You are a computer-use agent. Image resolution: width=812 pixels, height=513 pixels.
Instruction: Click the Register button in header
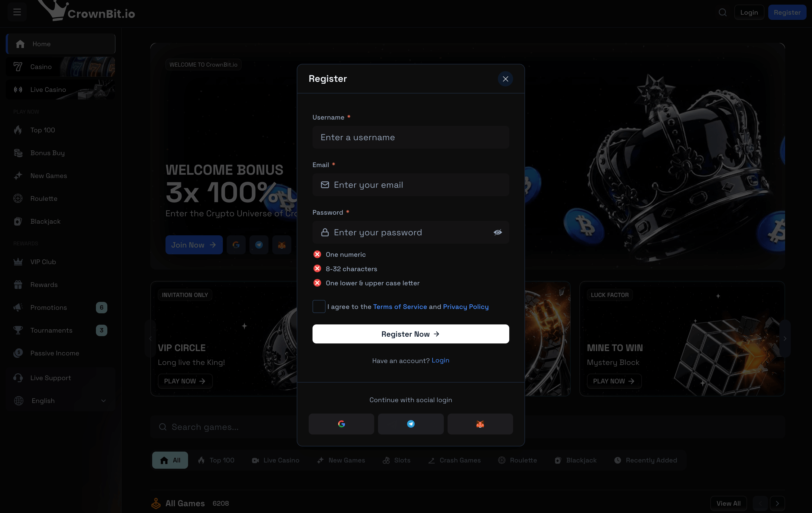[787, 12]
